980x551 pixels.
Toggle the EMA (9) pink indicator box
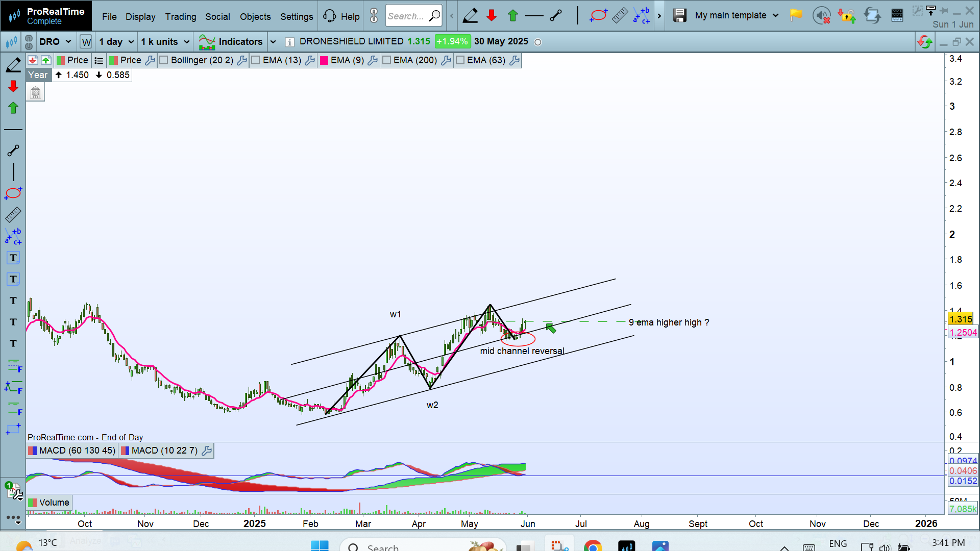324,60
